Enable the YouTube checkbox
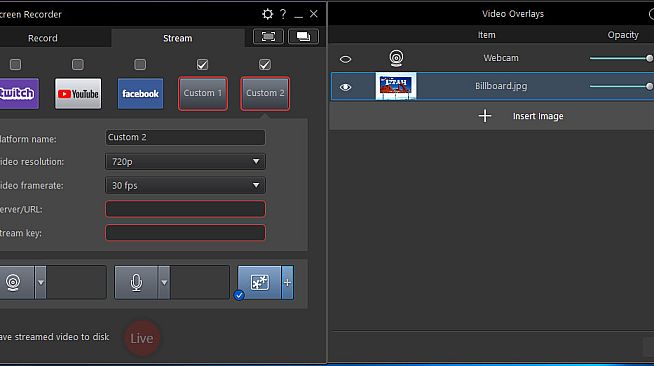 click(78, 65)
